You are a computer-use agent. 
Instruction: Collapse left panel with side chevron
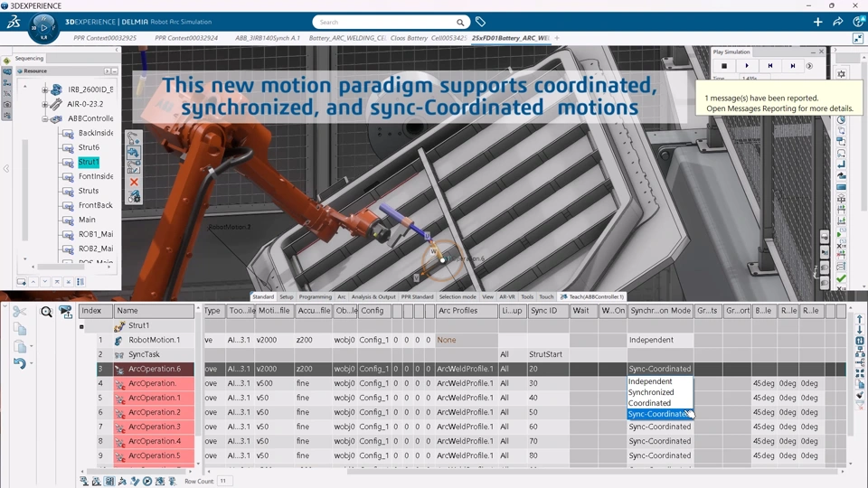(x=6, y=168)
